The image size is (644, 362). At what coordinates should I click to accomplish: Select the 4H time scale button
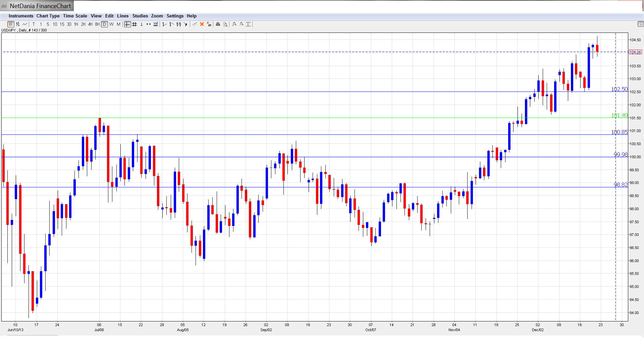90,24
